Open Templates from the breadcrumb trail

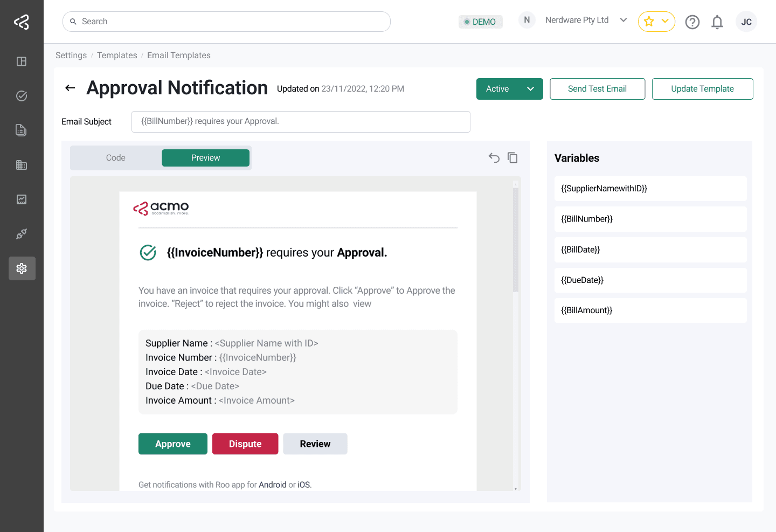click(117, 55)
